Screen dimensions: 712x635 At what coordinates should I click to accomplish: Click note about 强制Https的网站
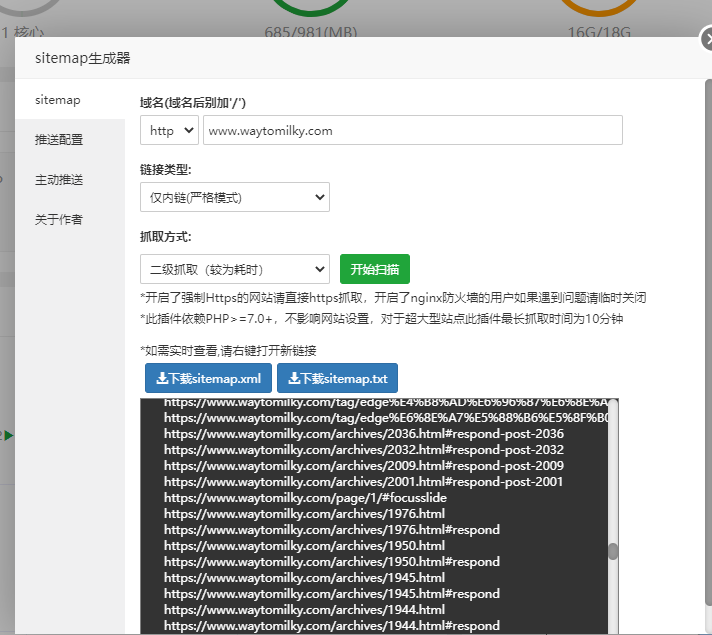393,298
